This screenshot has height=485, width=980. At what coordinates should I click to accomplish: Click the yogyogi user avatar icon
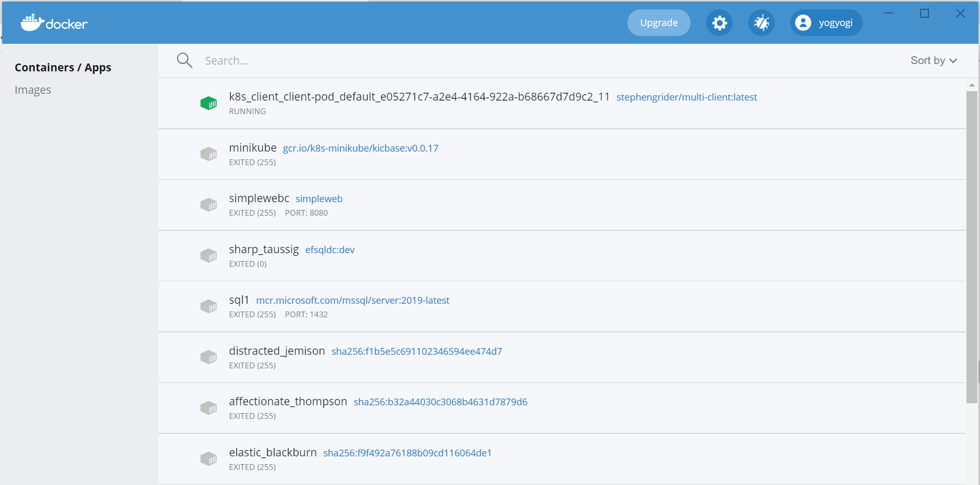(x=803, y=23)
